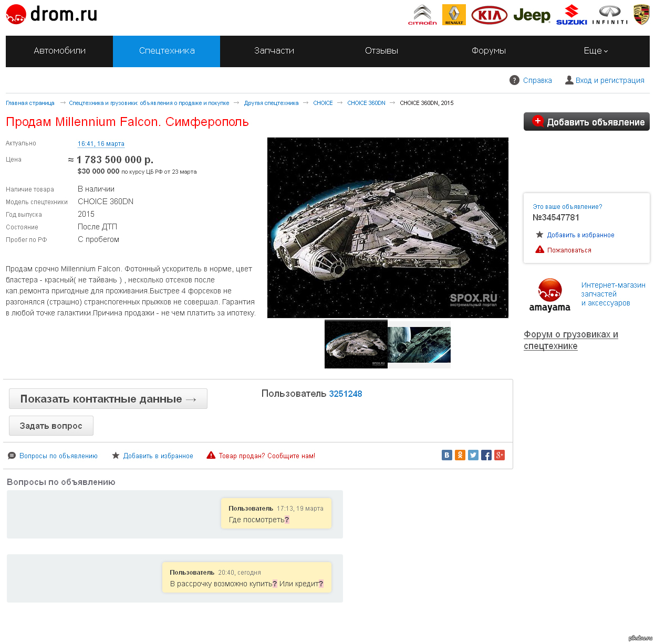The height and width of the screenshot is (644, 655).
Task: Go to the Запчасти tab
Action: pyautogui.click(x=274, y=51)
